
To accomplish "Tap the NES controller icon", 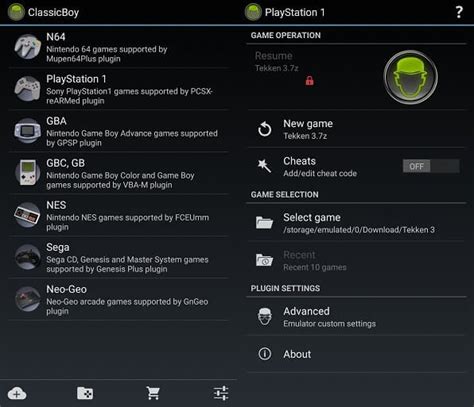I will [x=28, y=215].
